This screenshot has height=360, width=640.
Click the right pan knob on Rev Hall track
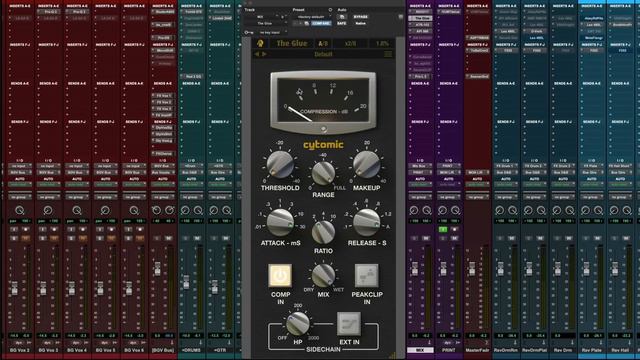pyautogui.click(x=627, y=210)
